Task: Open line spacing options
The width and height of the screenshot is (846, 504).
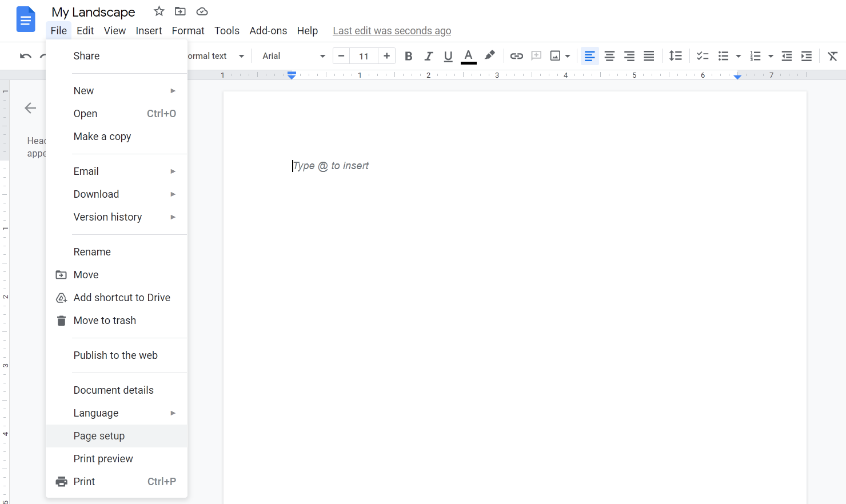Action: coord(675,55)
